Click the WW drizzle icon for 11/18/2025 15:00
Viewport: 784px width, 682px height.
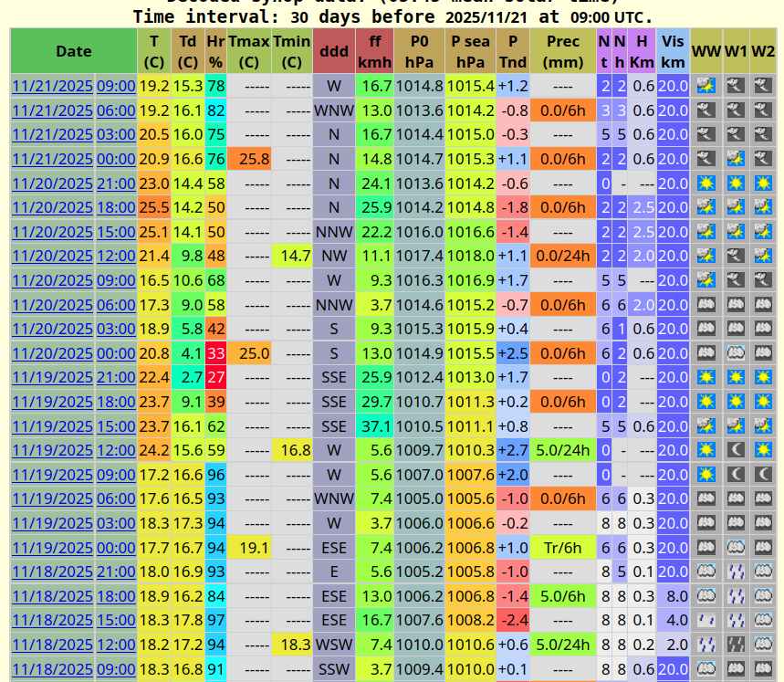pyautogui.click(x=705, y=620)
